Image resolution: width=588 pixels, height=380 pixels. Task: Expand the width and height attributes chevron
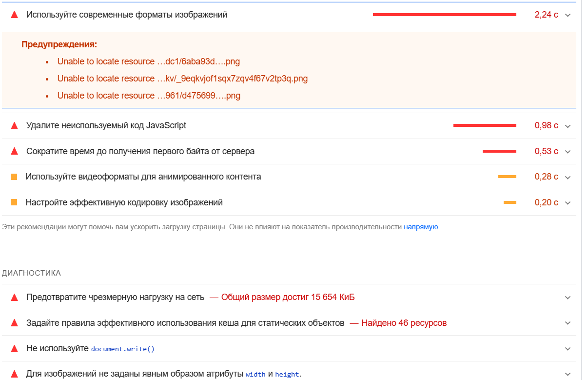pyautogui.click(x=568, y=374)
